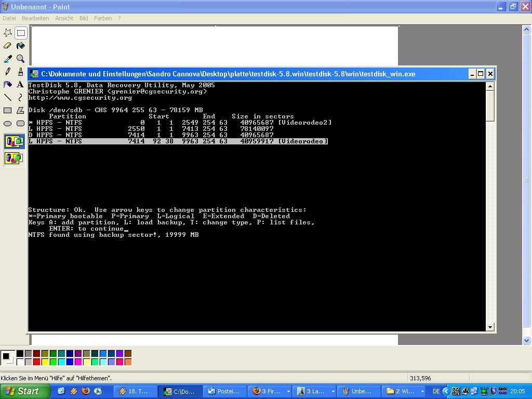Click the Windows Start button
The image size is (532, 399).
[x=25, y=391]
